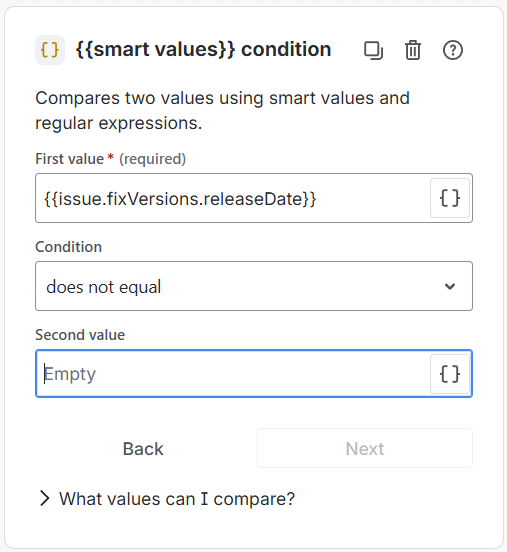The height and width of the screenshot is (552, 507).
Task: Click the First value label
Action: (70, 159)
